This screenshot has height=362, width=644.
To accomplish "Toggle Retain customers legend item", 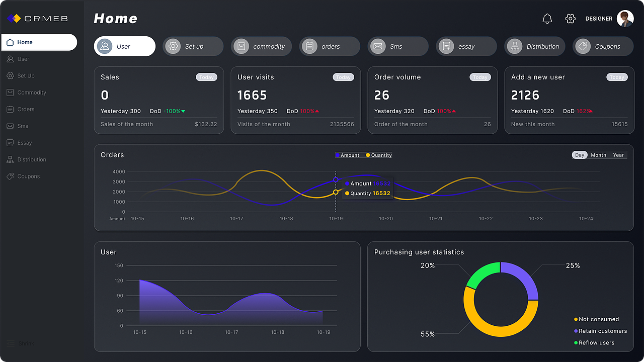I will [x=601, y=331].
